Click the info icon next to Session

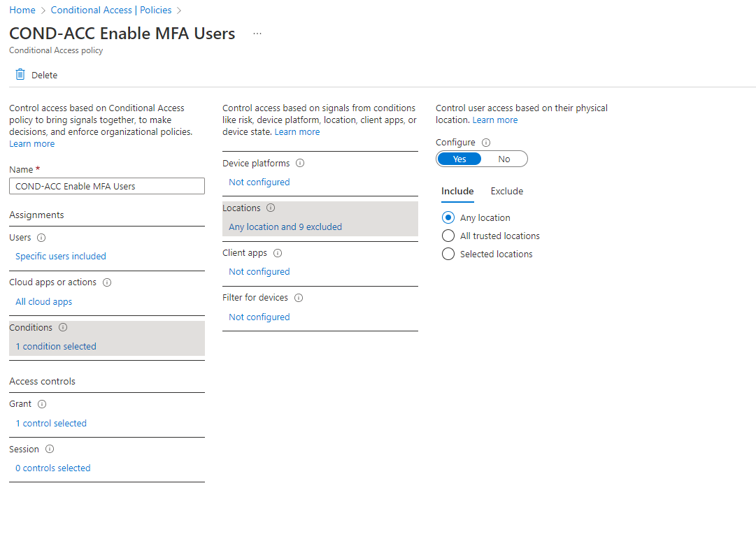[x=50, y=450]
